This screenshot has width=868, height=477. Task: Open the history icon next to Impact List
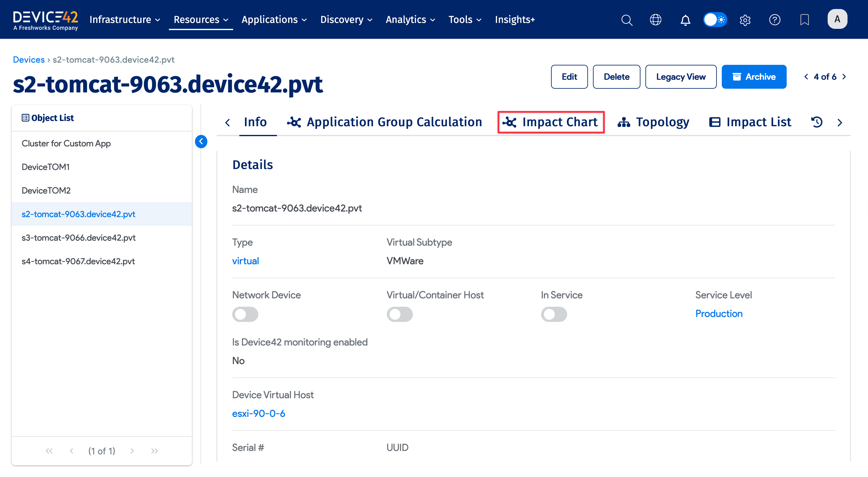[x=816, y=122]
